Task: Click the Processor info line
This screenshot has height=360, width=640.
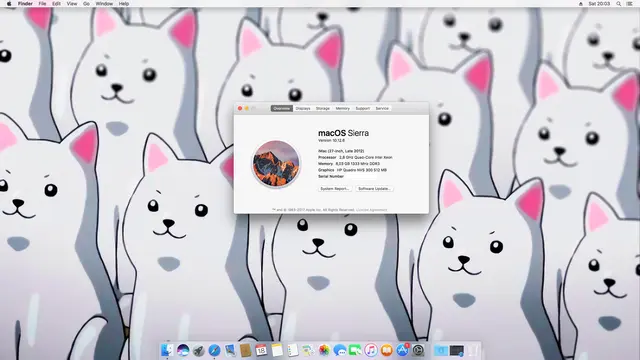Action: coord(355,157)
